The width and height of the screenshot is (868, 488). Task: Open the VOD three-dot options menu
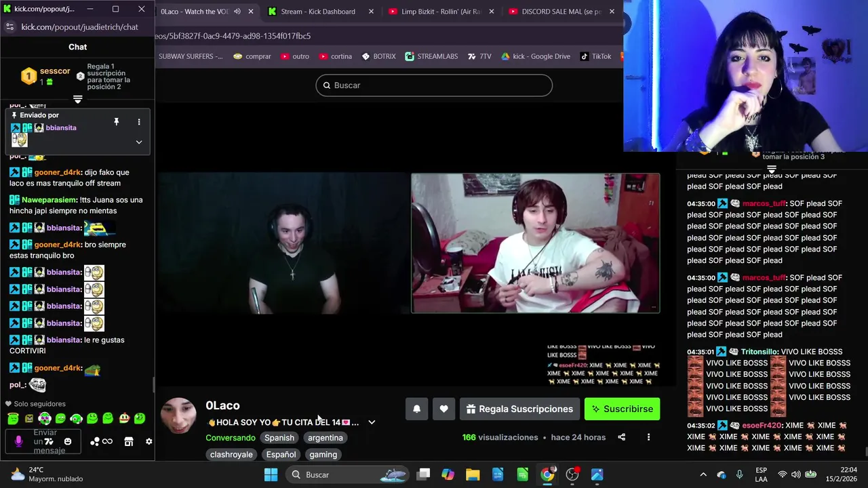648,437
